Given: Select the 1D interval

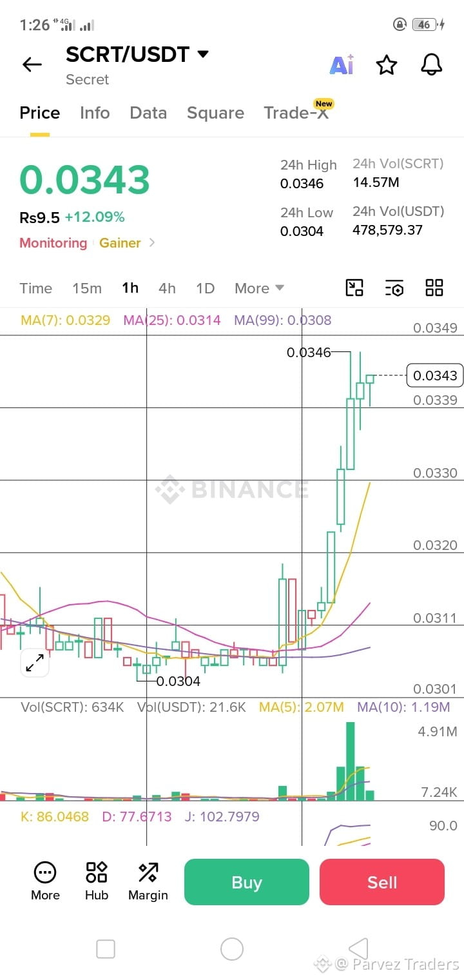Looking at the screenshot, I should (205, 288).
